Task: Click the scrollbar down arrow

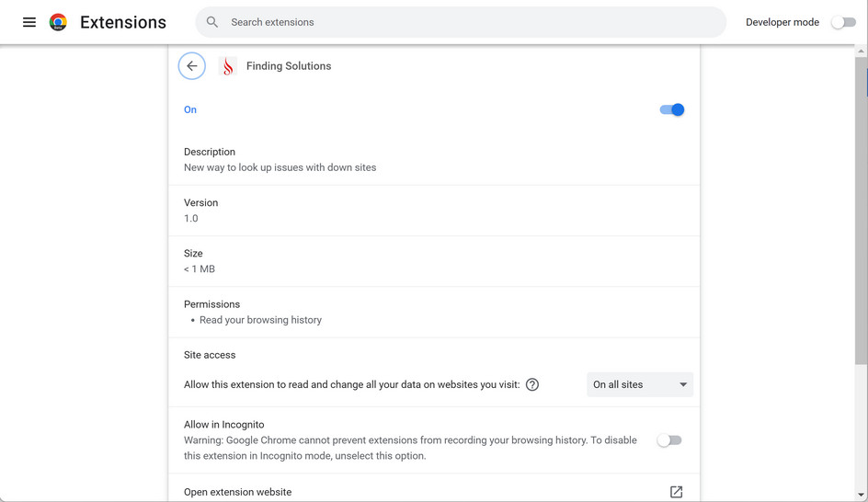Action: [x=861, y=495]
